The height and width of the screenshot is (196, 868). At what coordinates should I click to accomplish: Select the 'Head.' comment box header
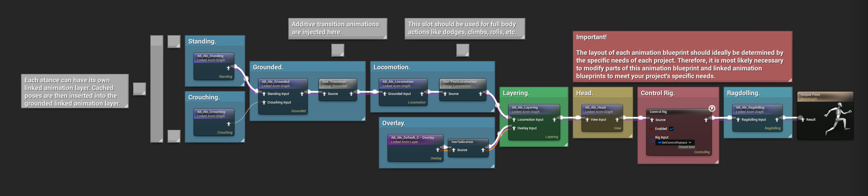tap(603, 93)
